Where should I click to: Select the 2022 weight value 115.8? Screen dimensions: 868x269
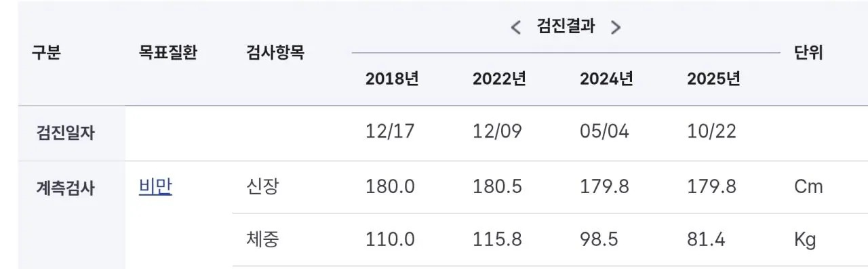(497, 240)
